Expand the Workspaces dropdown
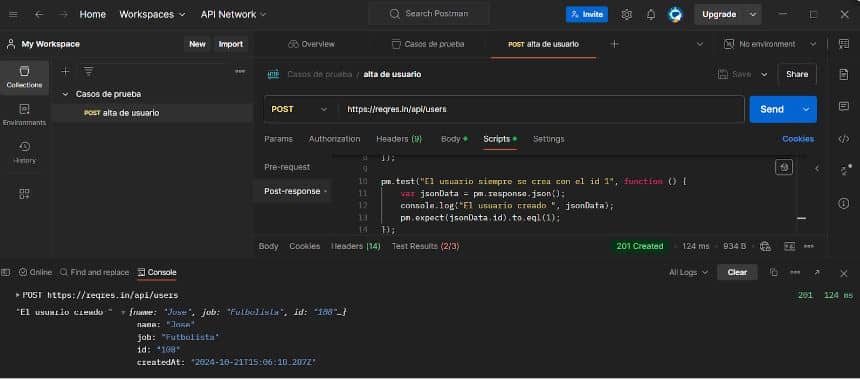 152,15
